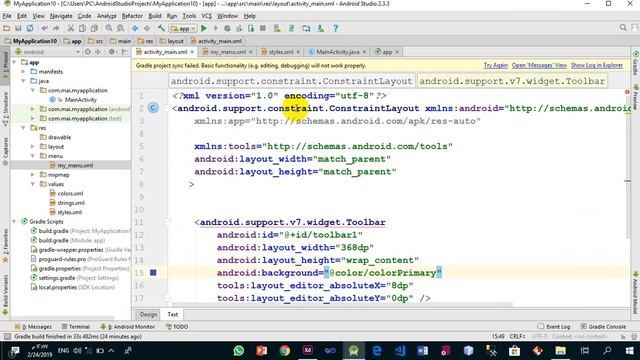Click the ConstraintLayout breadcrumb
640x360 pixels.
291,81
